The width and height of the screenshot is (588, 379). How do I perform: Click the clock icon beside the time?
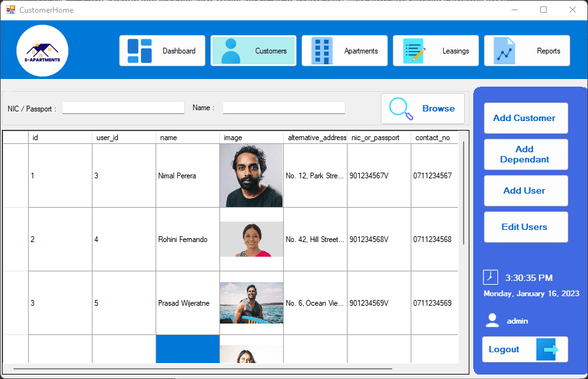(490, 278)
